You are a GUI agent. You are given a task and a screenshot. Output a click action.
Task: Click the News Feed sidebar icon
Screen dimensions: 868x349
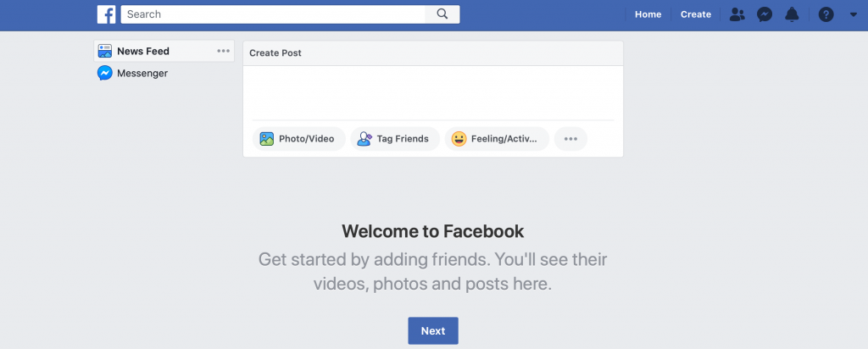[x=104, y=52]
